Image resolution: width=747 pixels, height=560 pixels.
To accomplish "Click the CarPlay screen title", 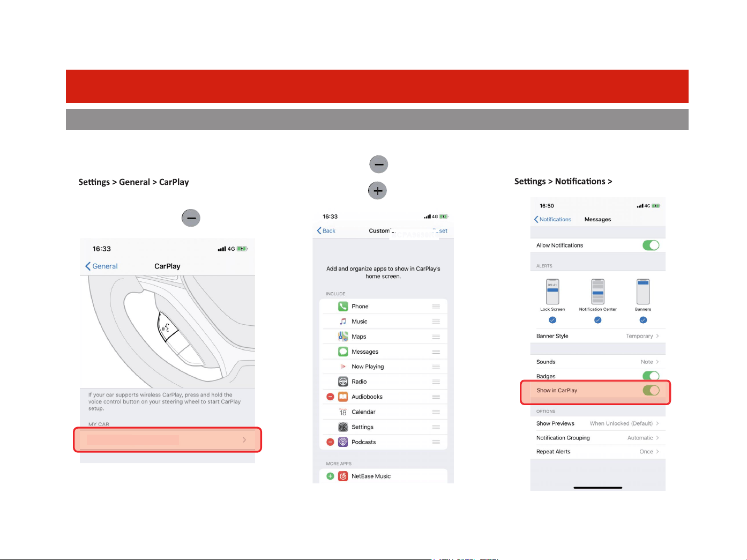I will (x=167, y=266).
